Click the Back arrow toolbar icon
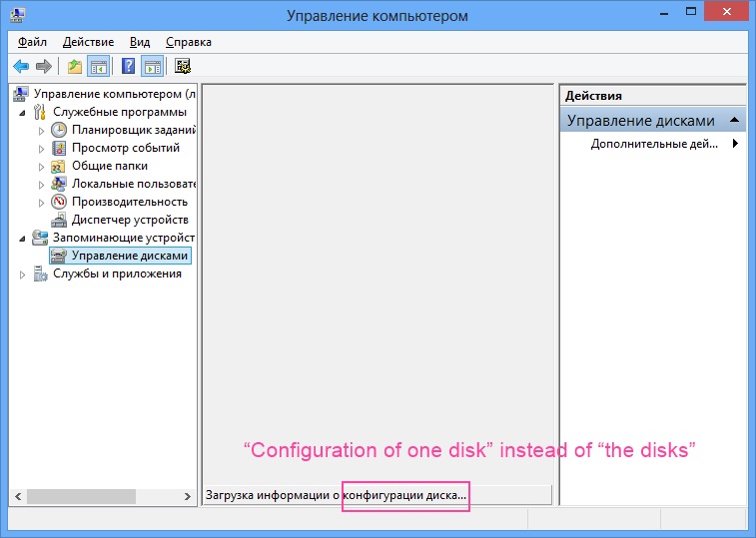The height and width of the screenshot is (538, 756). pyautogui.click(x=21, y=66)
